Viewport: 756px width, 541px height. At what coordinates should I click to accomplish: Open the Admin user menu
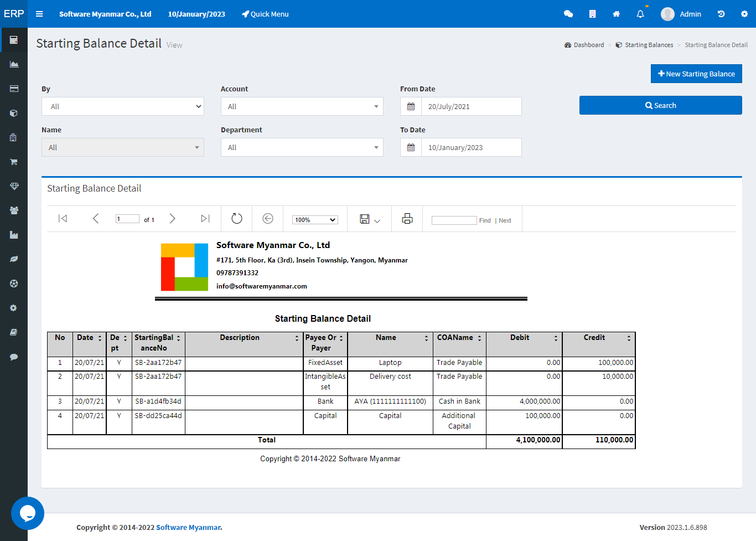[x=681, y=14]
